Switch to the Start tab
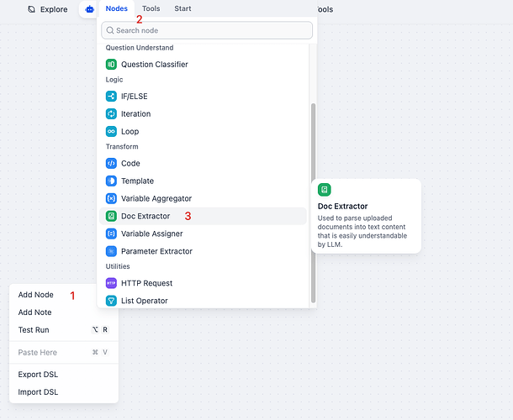Screen dimensions: 513x420 (182, 8)
